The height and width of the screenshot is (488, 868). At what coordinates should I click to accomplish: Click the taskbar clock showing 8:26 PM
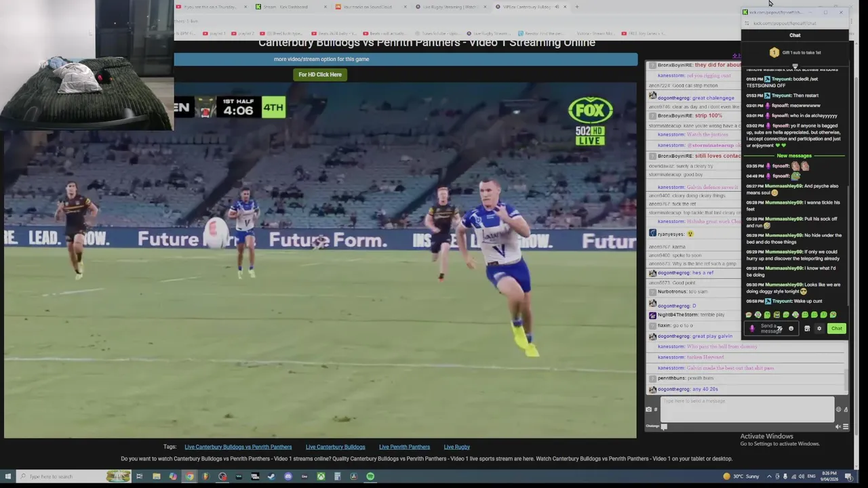830,476
